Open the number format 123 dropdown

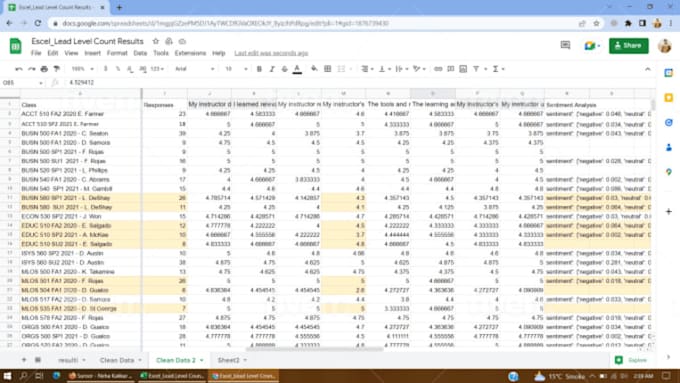[x=157, y=69]
